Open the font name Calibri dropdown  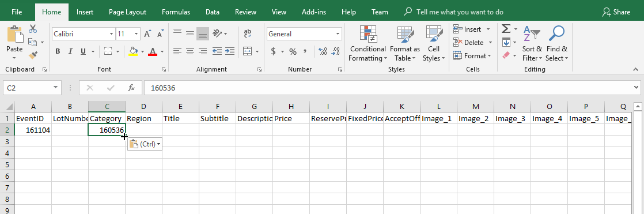point(112,34)
